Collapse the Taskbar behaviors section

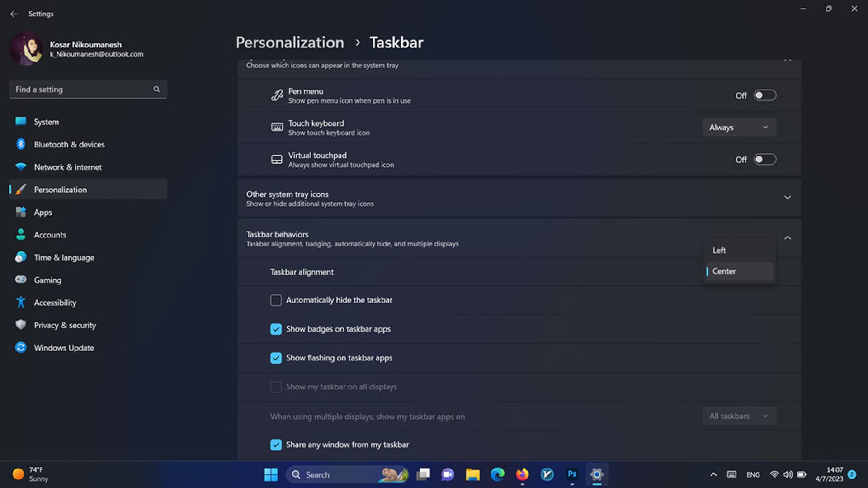pyautogui.click(x=787, y=238)
